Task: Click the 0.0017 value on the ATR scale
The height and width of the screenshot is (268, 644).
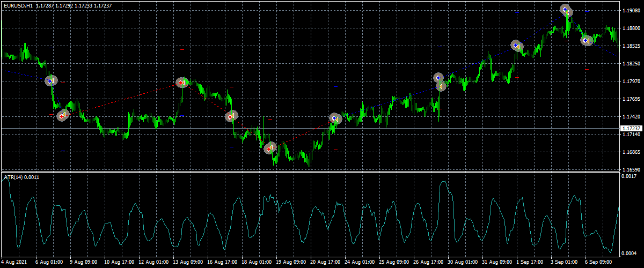Action: point(629,176)
